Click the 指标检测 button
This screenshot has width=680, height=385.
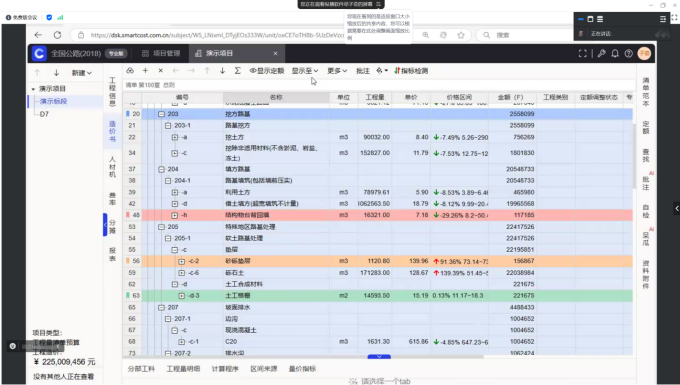click(x=411, y=71)
